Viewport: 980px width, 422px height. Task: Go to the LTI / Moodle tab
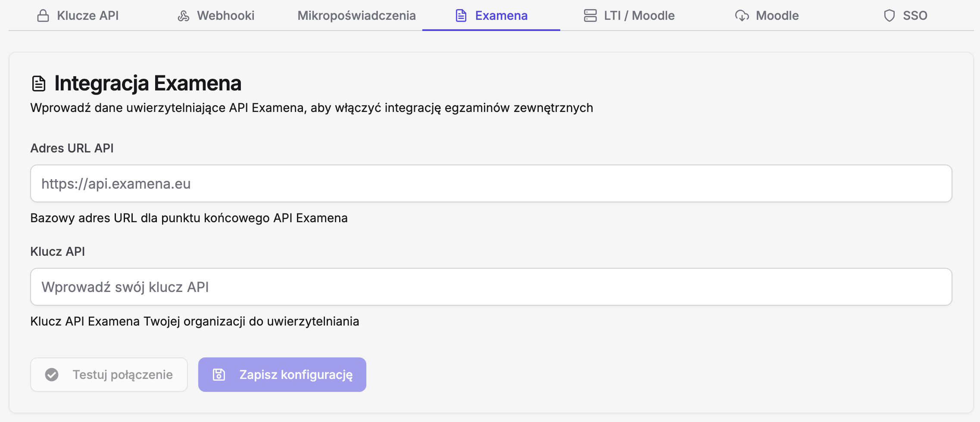tap(629, 16)
